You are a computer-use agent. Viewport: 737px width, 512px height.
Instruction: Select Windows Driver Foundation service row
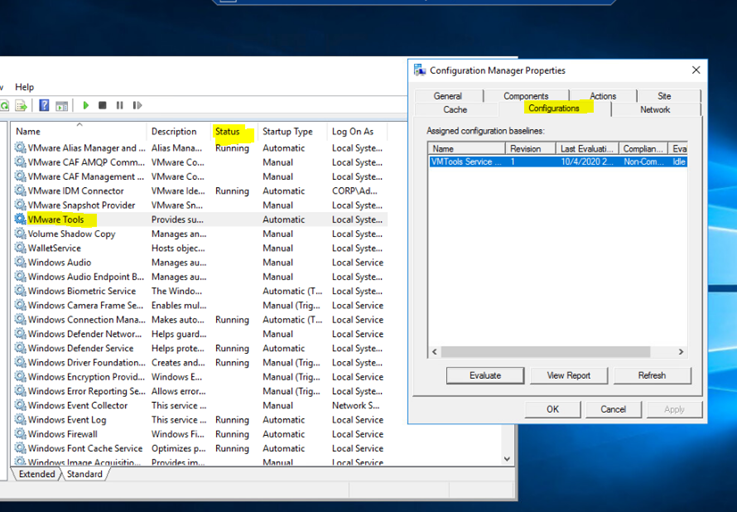(x=200, y=362)
